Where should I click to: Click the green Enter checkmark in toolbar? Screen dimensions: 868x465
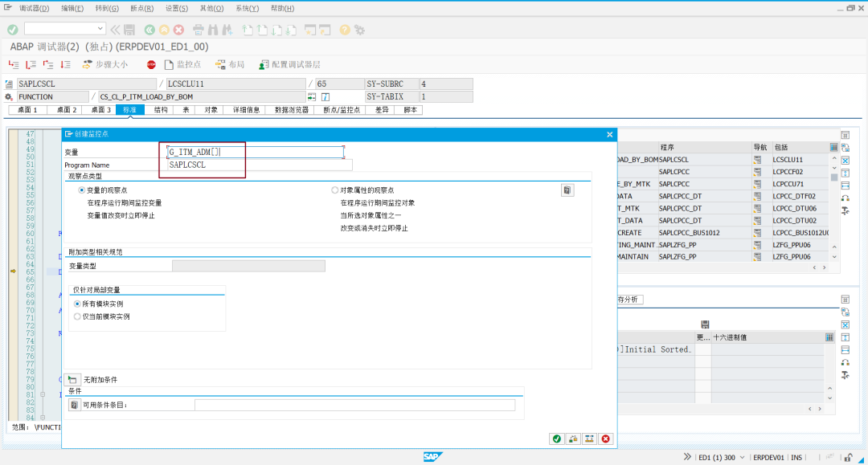(13, 30)
